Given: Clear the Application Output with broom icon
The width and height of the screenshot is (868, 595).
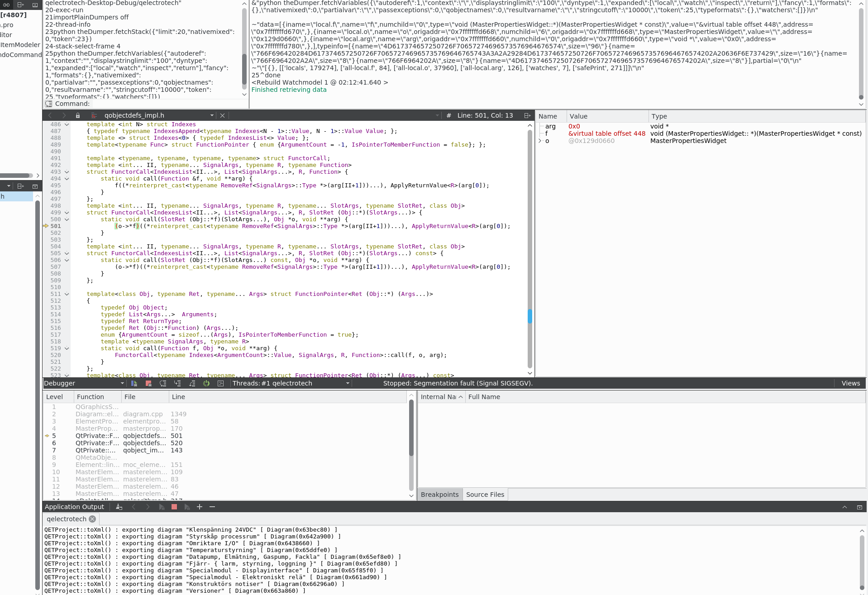Looking at the screenshot, I should click(x=119, y=507).
